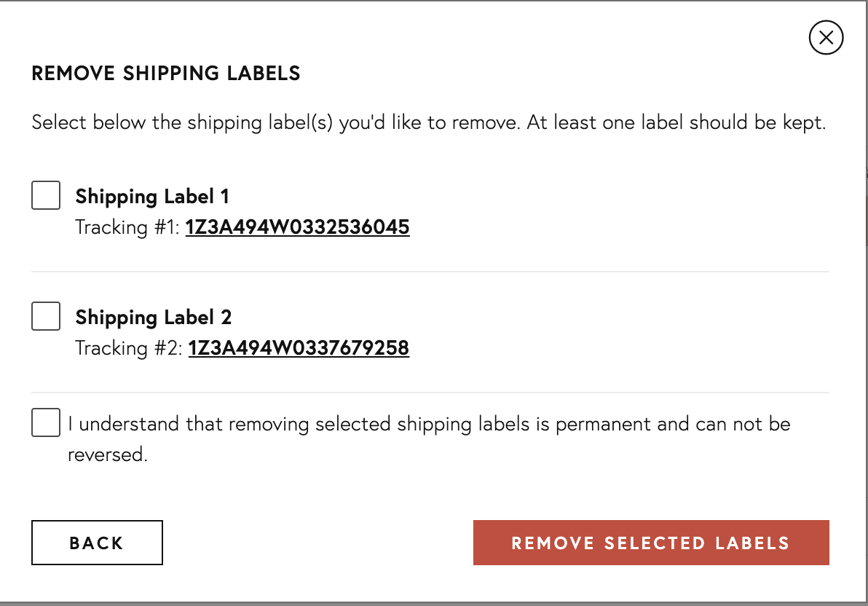Click the 'Select below the shipping label(s)' instruction
Screen dimensions: 868x606
click(x=428, y=122)
